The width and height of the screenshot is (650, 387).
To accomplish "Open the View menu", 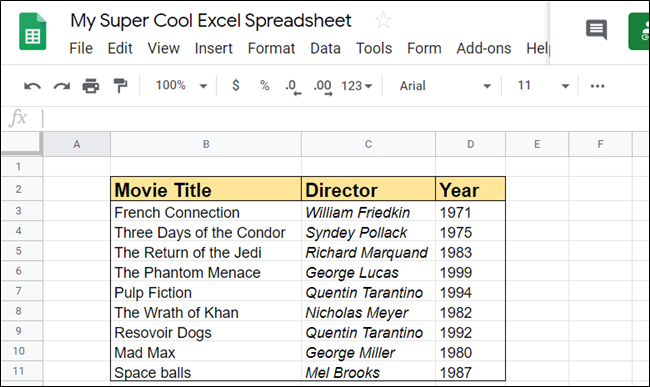I will (x=164, y=48).
